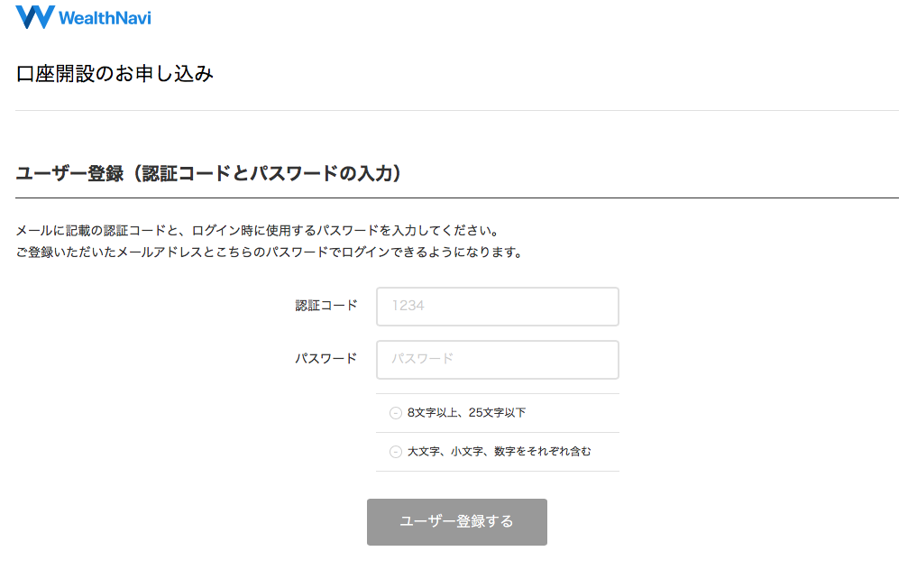Screen dimensions: 917x588
Task: Click the status circle beside 大文字、小文字、数字
Action: pos(396,452)
